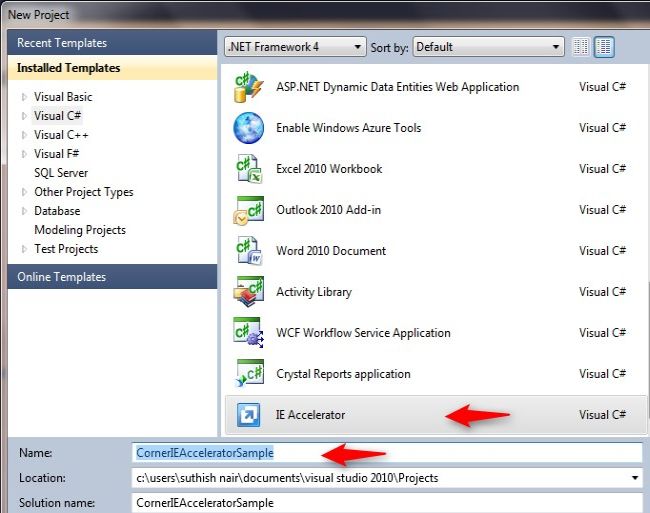The height and width of the screenshot is (513, 650).
Task: Choose the Enable Windows Azure Tools template
Action: (x=349, y=128)
